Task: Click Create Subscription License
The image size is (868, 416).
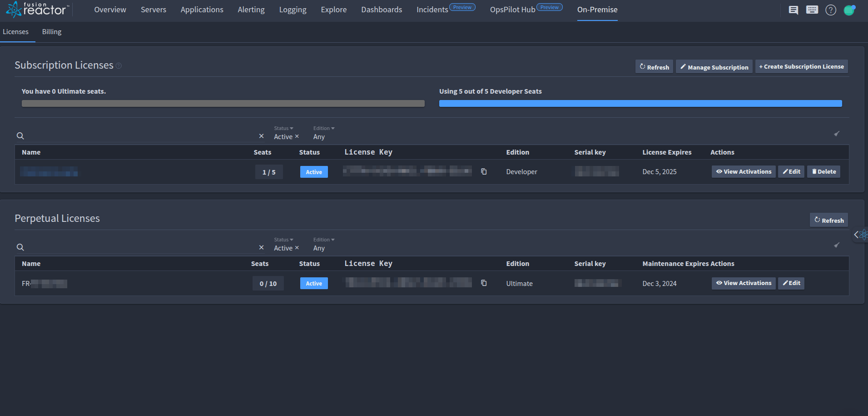Action: (x=801, y=66)
